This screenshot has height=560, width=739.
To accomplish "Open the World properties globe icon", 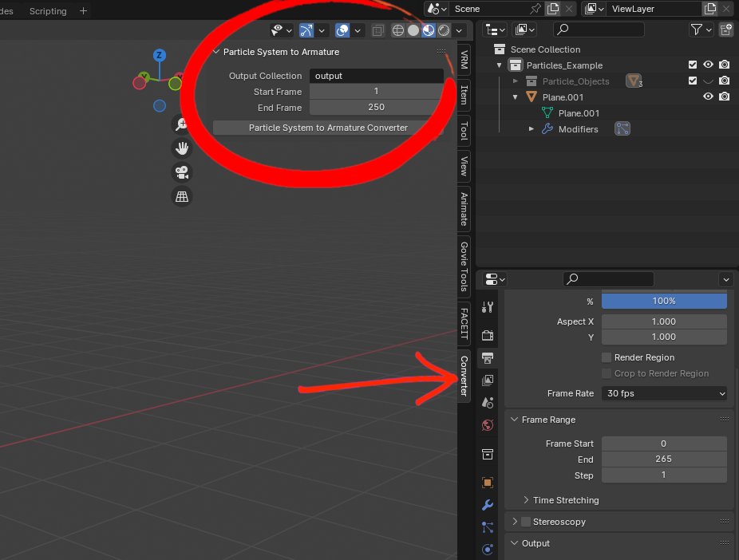I will point(488,425).
